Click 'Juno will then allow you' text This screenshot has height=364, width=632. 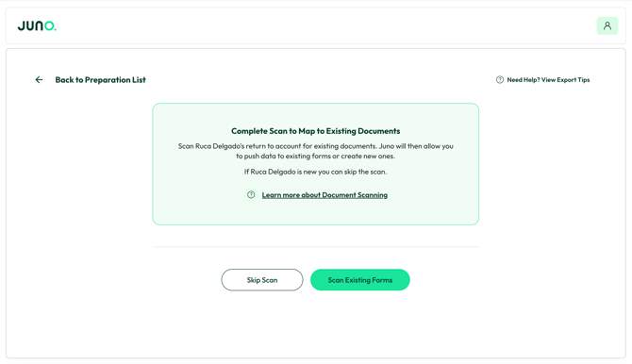coord(416,146)
